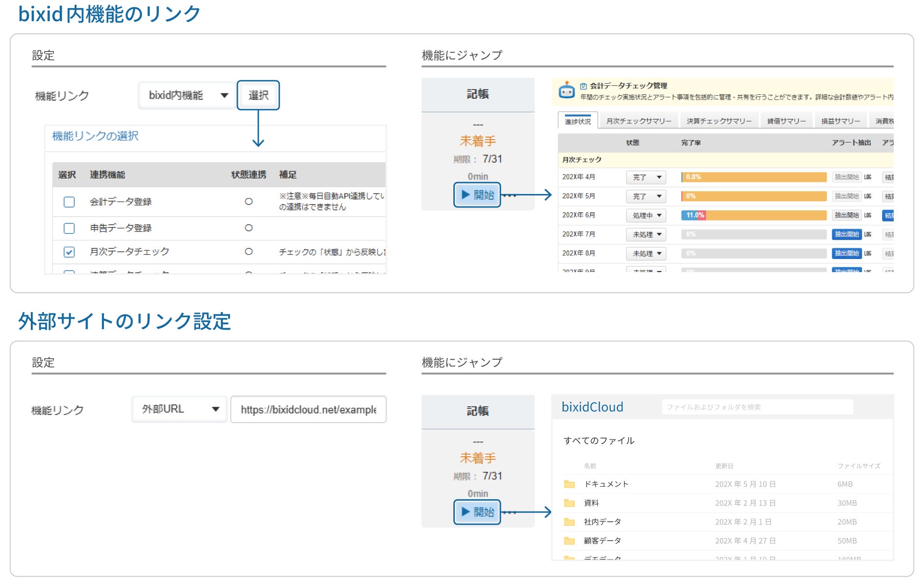Open the 社内データ folder icon
The width and height of the screenshot is (924, 582).
click(569, 521)
